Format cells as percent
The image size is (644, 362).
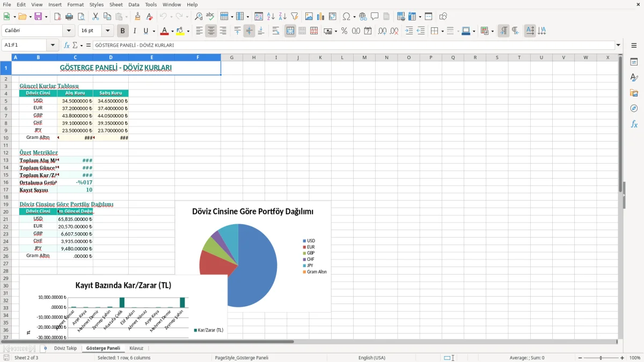[344, 31]
